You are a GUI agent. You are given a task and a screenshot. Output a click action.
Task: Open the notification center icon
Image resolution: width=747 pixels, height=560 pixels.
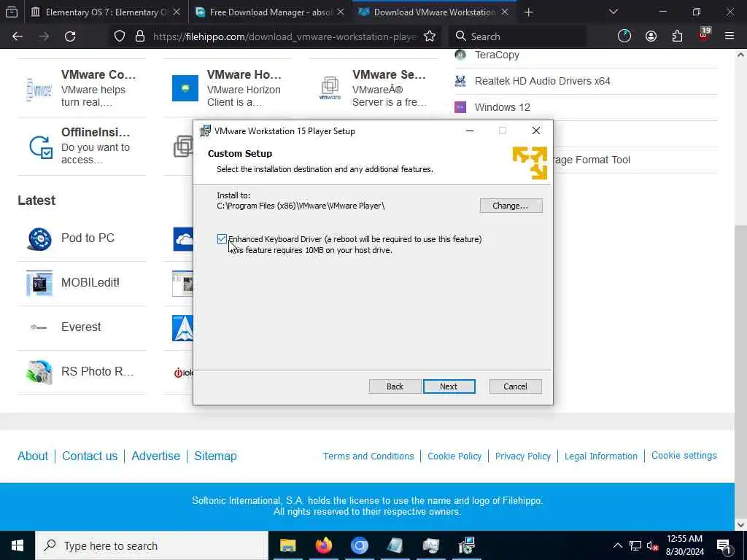(x=724, y=545)
